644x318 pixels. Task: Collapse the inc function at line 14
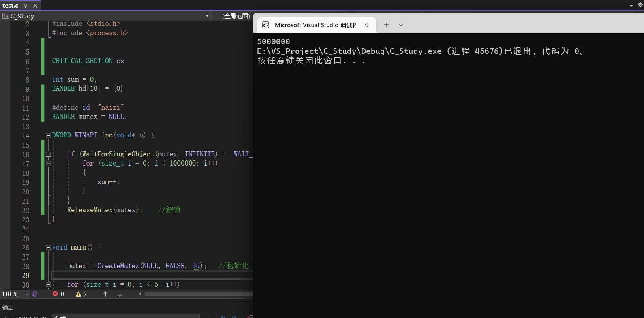pyautogui.click(x=48, y=135)
